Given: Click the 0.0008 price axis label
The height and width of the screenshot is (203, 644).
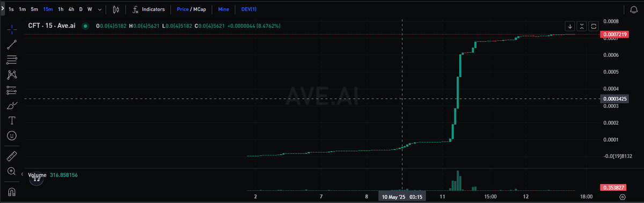Looking at the screenshot, I should (611, 21).
